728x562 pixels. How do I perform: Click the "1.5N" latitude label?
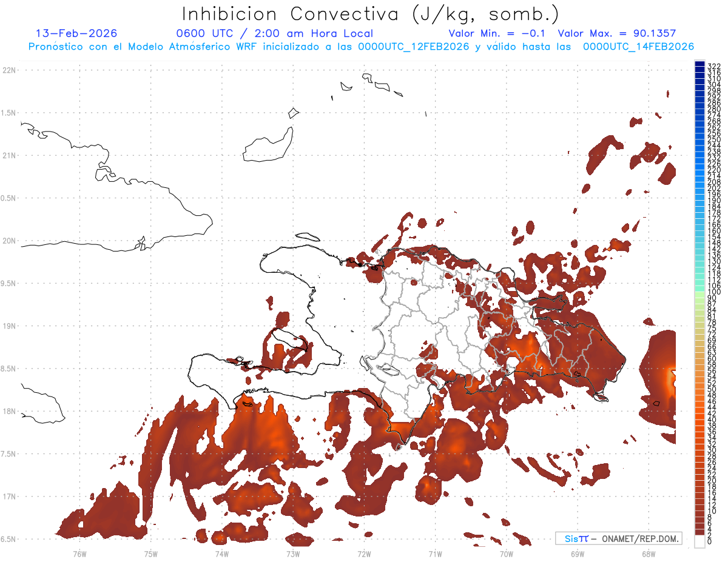(x=8, y=113)
